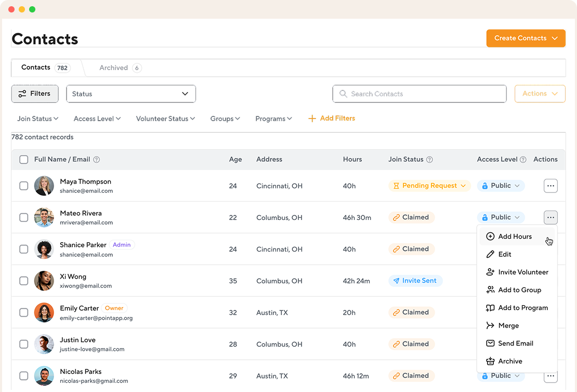Click Mateo Rivera's Claimed status badge
Image resolution: width=577 pixels, height=392 pixels.
(411, 217)
